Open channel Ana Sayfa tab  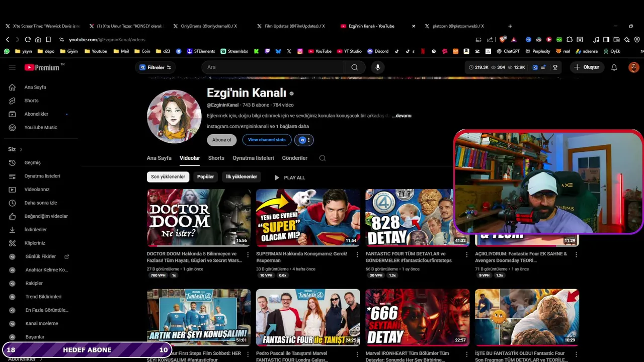159,158
